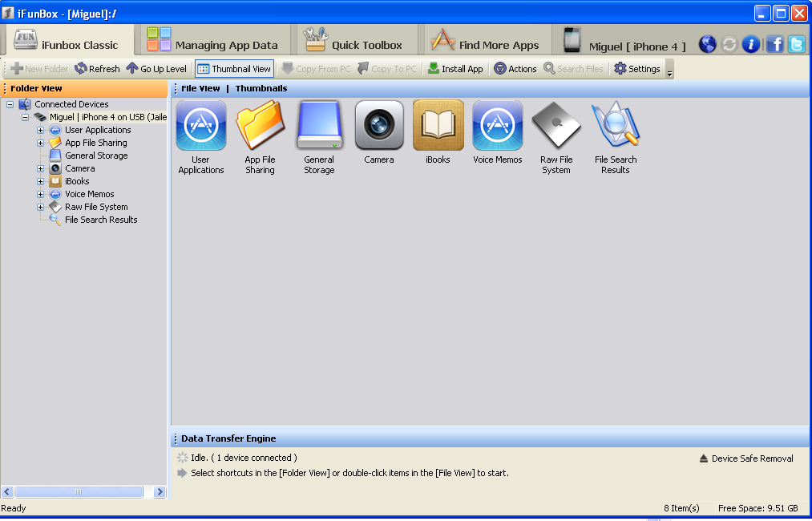
Task: Click Device Safe Removal
Action: tap(746, 458)
